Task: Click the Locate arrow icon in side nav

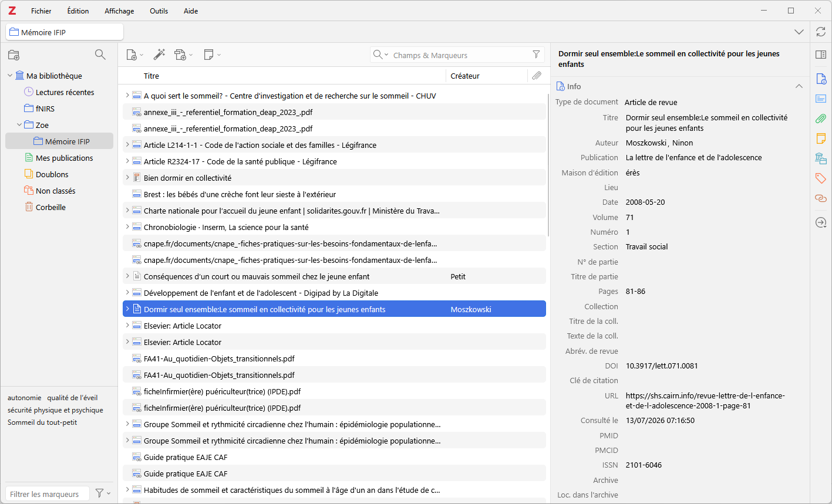Action: coord(821,222)
